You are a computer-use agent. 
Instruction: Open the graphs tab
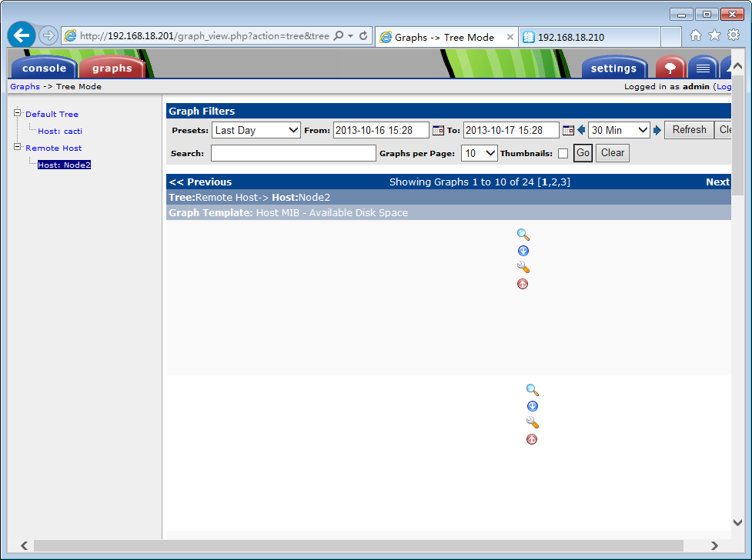click(112, 68)
